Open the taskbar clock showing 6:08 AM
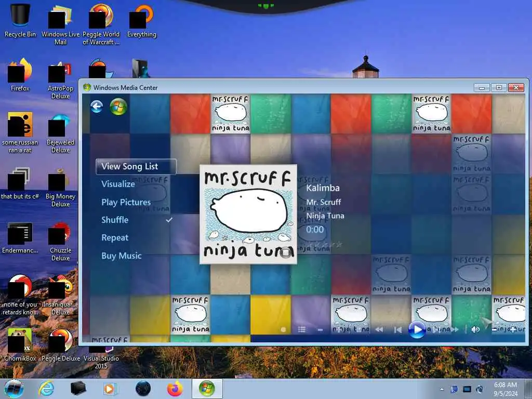 506,389
